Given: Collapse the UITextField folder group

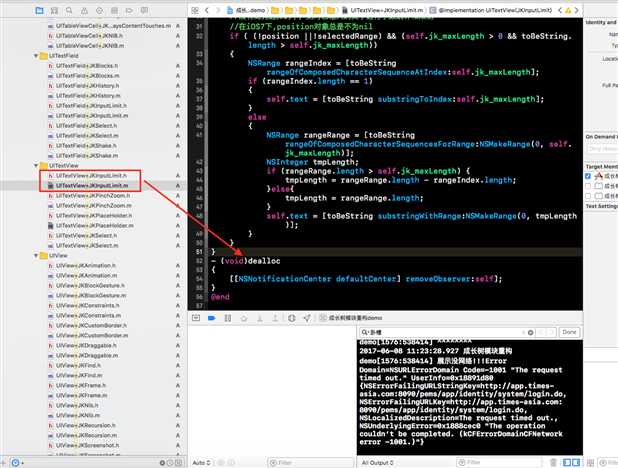Looking at the screenshot, I should [x=36, y=56].
